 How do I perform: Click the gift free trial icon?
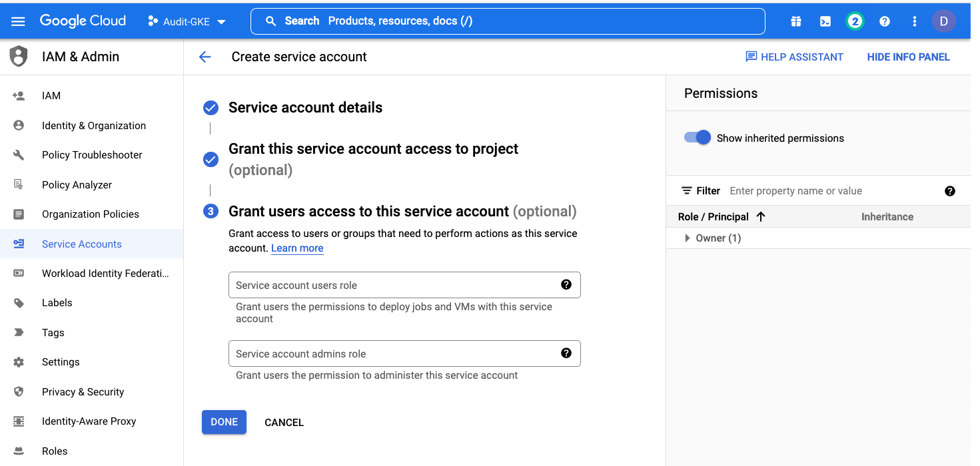(x=795, y=21)
